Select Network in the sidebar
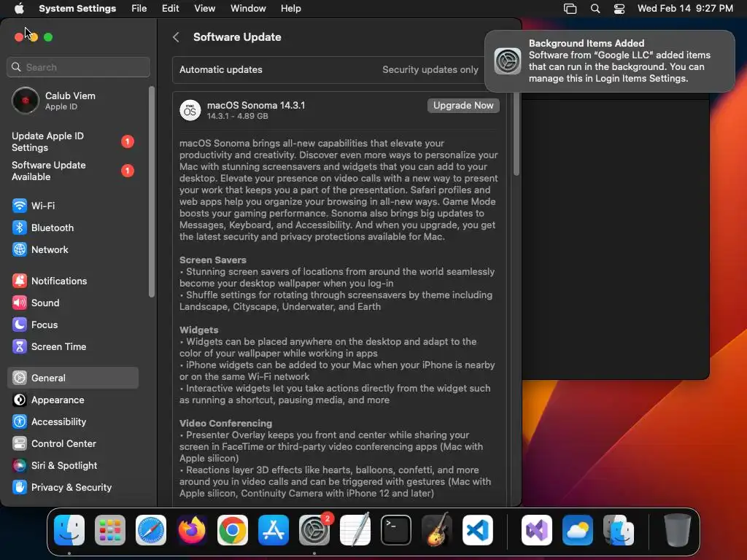Viewport: 747px width, 560px height. click(72, 249)
